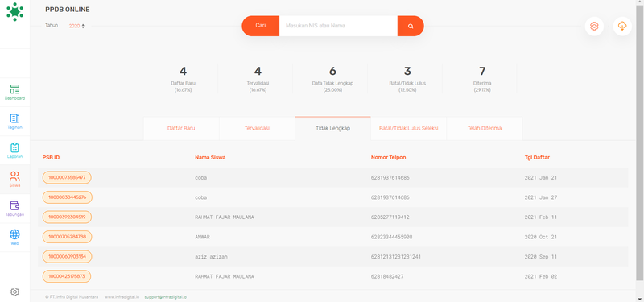Click the Diterima count statistic

[x=482, y=78]
